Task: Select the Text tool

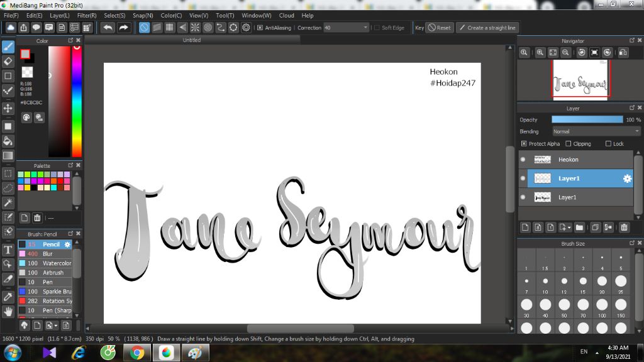Action: [8, 250]
